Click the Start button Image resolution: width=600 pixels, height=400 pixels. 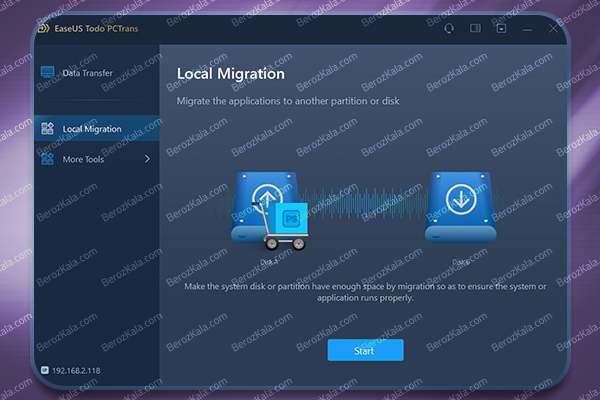pos(365,350)
